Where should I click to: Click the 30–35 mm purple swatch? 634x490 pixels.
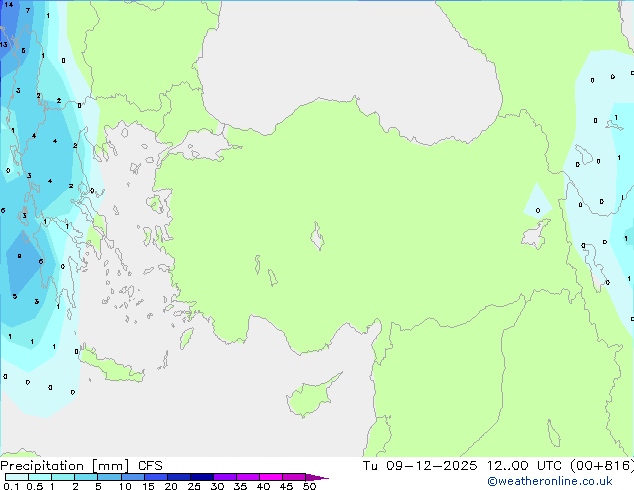pos(225,477)
